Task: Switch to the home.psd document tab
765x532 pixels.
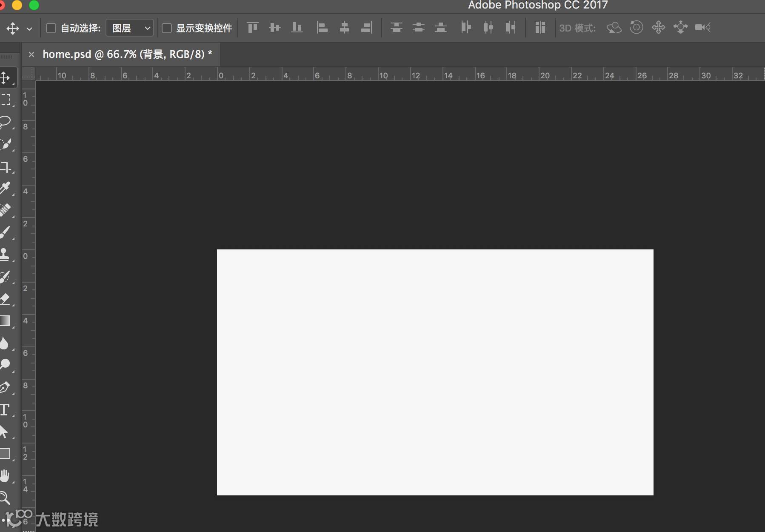Action: [127, 54]
